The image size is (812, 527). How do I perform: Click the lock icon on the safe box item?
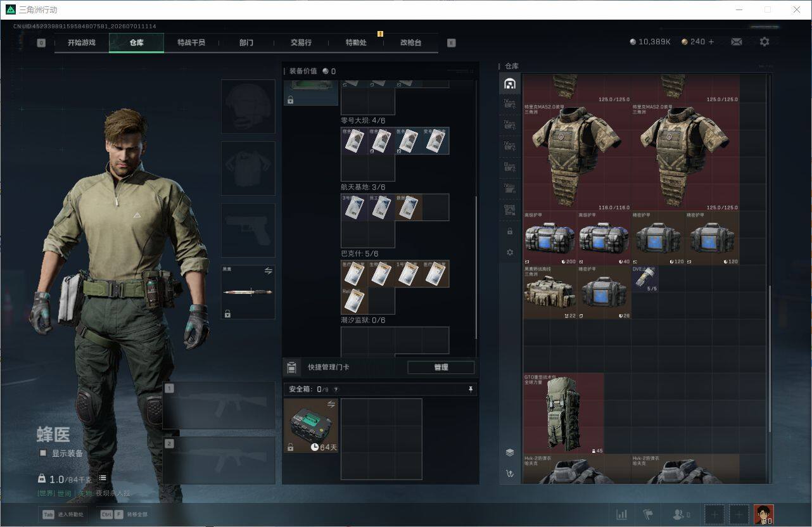tap(290, 447)
